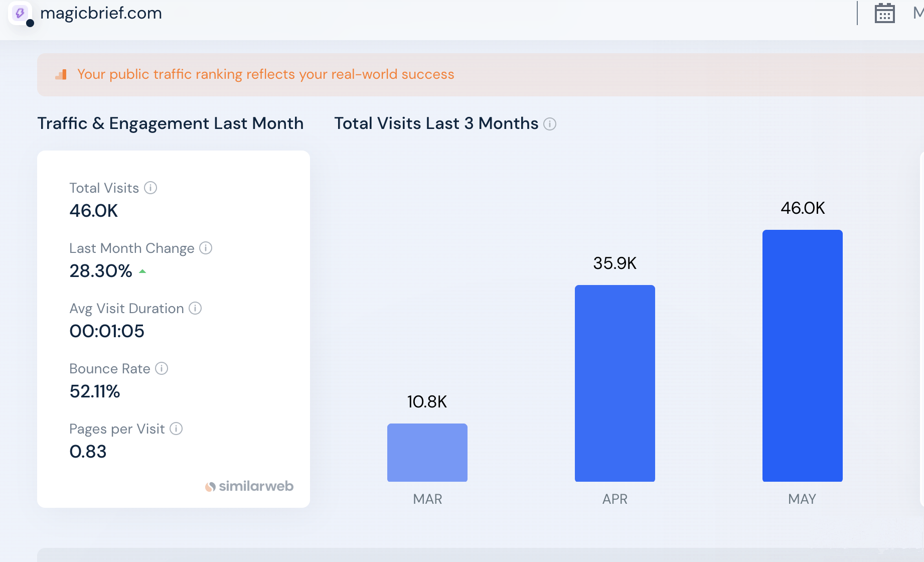Click the magicbrief.com domain name

[x=101, y=13]
